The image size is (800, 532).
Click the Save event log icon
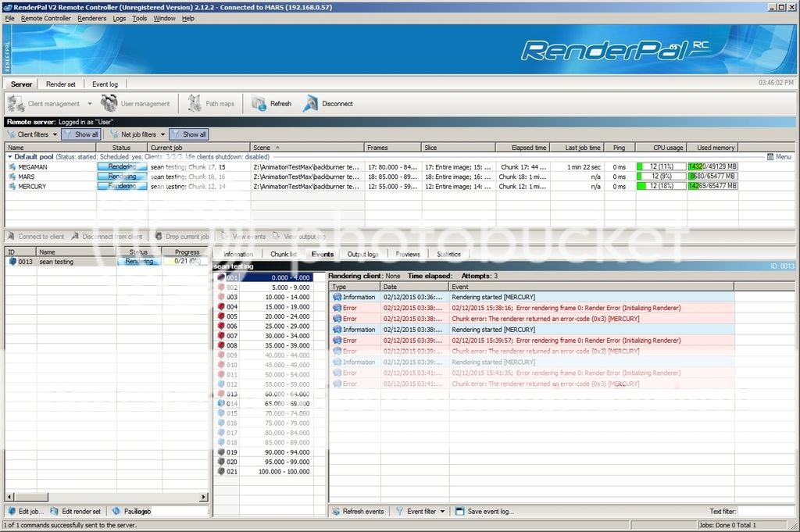[x=459, y=511]
